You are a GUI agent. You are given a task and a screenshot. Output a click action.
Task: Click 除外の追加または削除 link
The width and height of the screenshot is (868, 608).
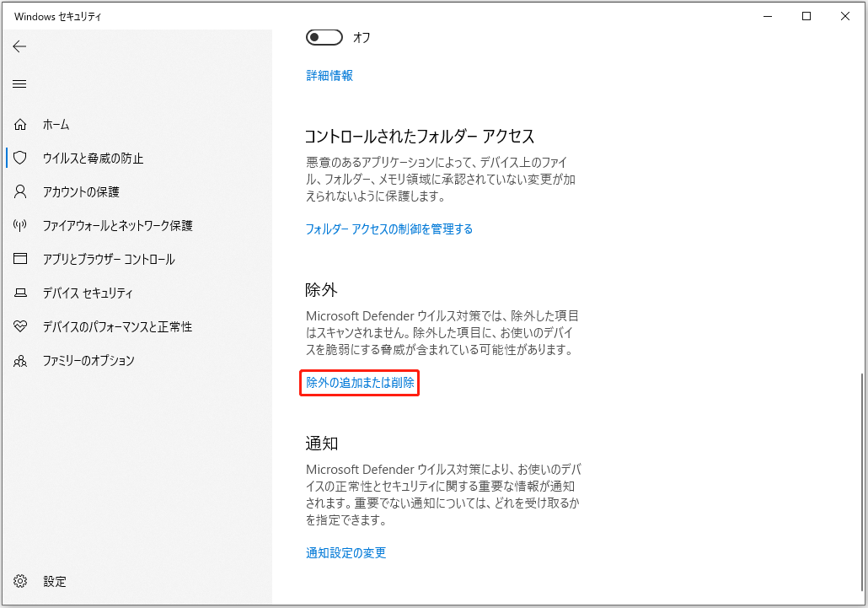point(360,383)
